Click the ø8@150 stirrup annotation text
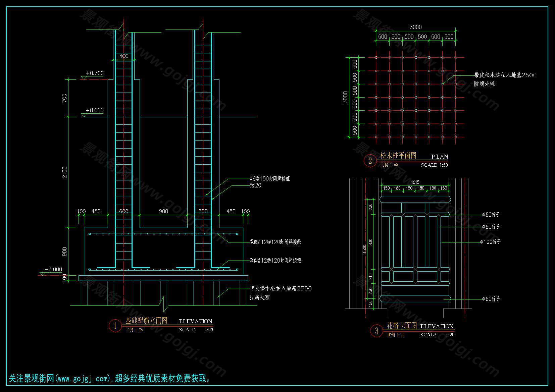 tap(269, 179)
